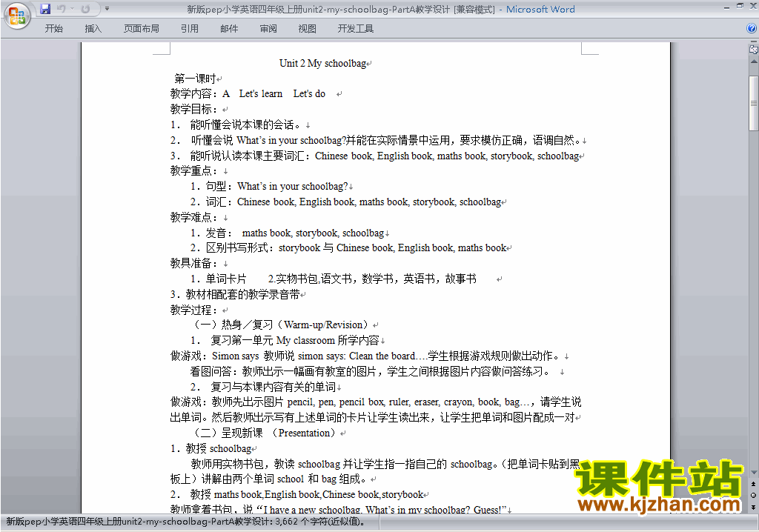The width and height of the screenshot is (759, 532).
Task: Click the line '1. 发音： maths book, storybook, schoolbag'
Action: [x=287, y=233]
